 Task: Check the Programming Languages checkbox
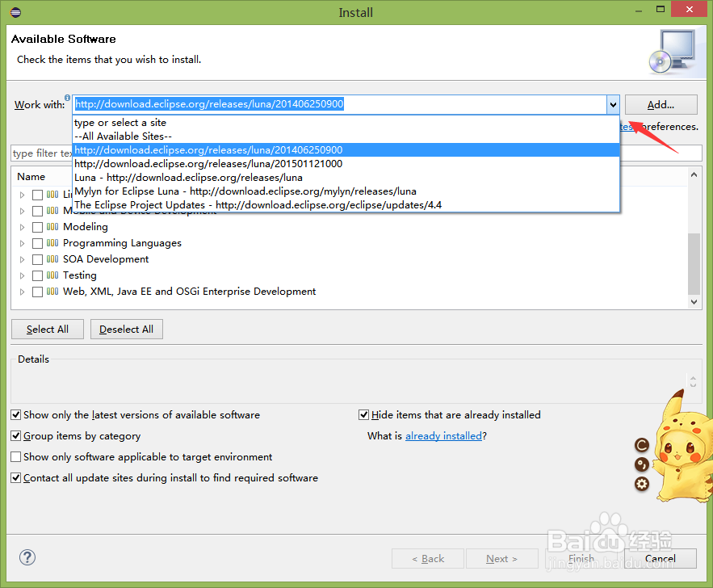click(37, 243)
